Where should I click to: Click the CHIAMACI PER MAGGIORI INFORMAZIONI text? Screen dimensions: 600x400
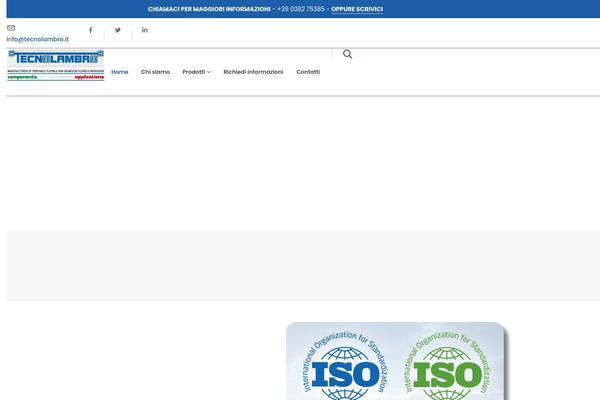point(209,9)
